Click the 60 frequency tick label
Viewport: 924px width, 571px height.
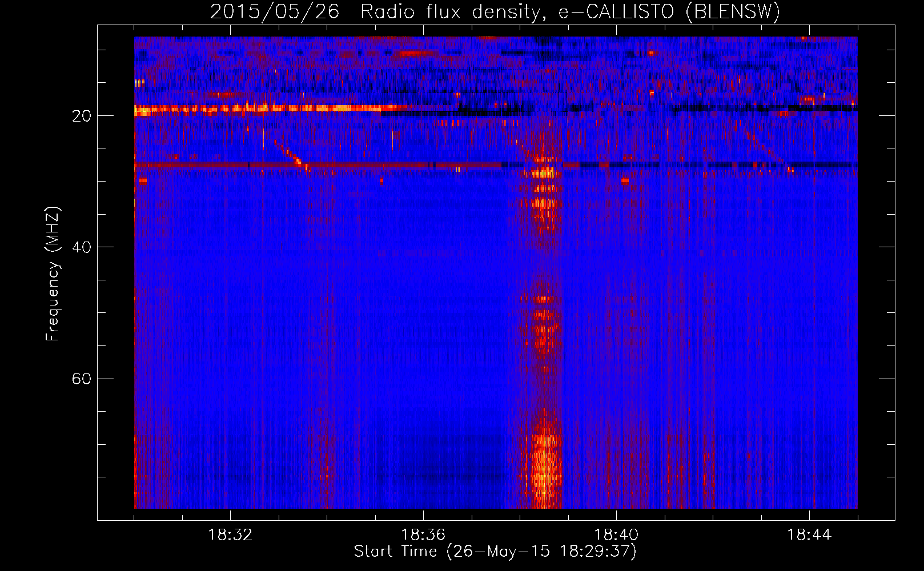click(82, 379)
